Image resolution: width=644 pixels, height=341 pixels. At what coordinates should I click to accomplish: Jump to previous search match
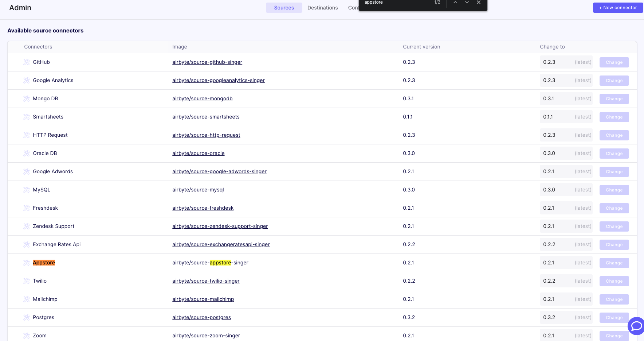pyautogui.click(x=455, y=3)
